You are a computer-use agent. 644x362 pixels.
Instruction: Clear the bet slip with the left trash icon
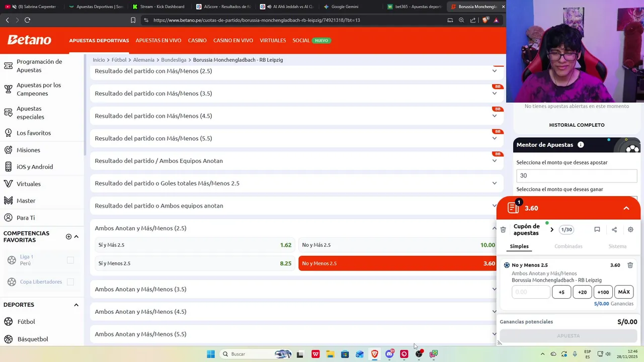coord(503,230)
